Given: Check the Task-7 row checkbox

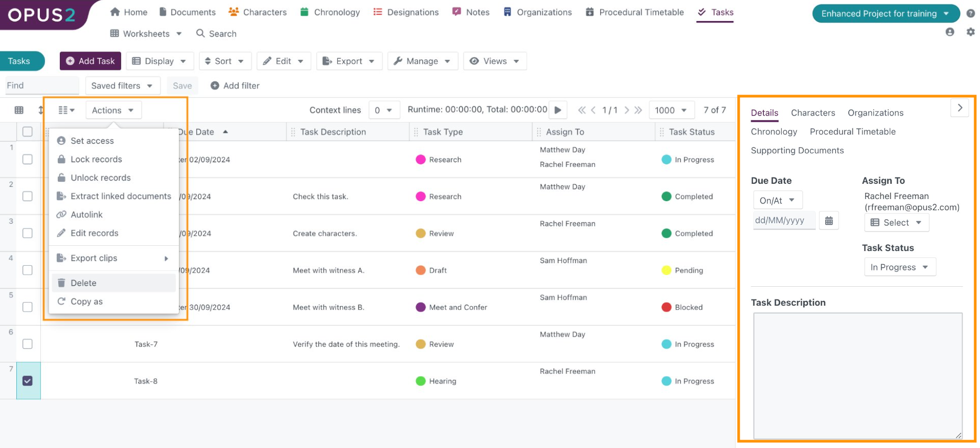Looking at the screenshot, I should (x=28, y=343).
